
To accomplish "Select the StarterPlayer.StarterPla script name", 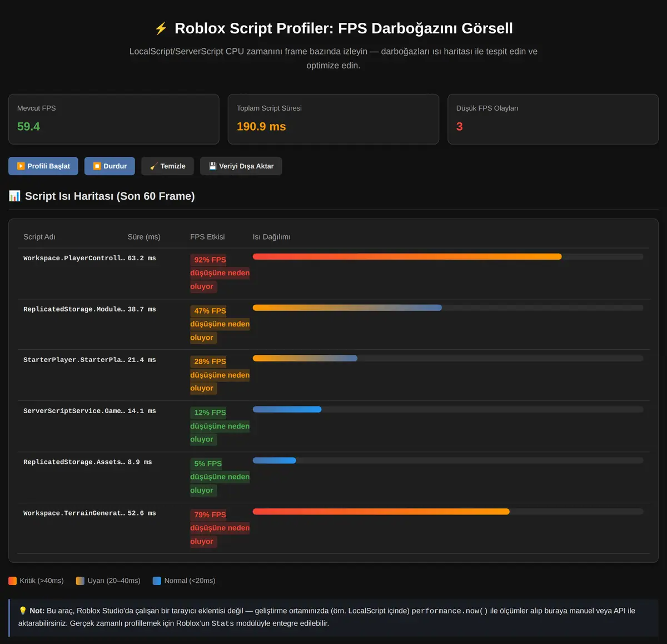I will 74,360.
